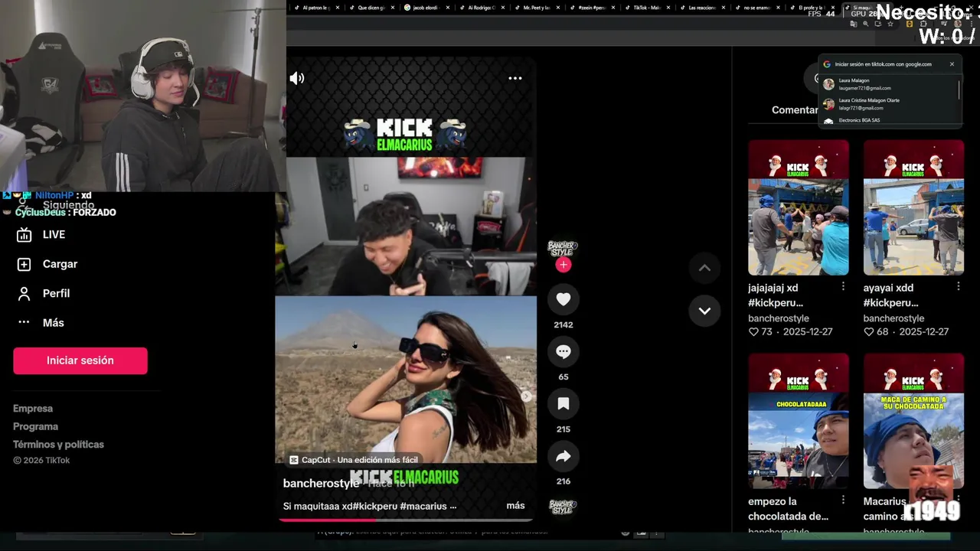Image resolution: width=980 pixels, height=551 pixels.
Task: Open comments via the speech bubble icon
Action: tap(563, 351)
